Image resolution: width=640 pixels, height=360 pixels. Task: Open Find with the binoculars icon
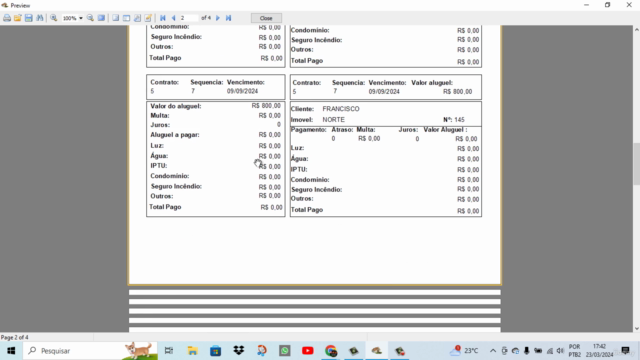(40, 18)
